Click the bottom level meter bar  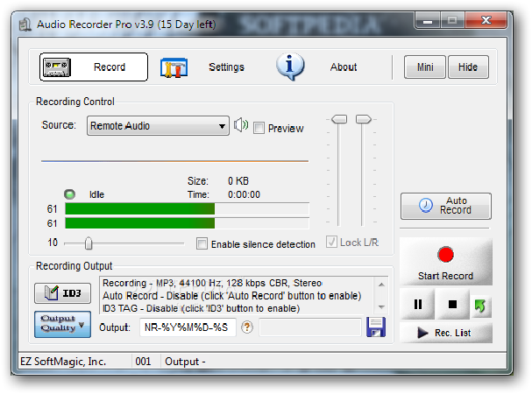(x=187, y=223)
